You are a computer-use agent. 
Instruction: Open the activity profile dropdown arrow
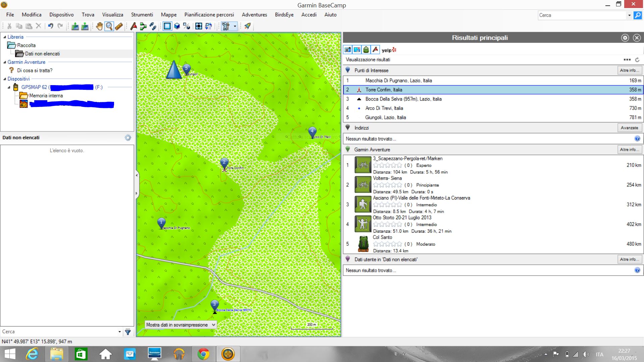click(235, 26)
